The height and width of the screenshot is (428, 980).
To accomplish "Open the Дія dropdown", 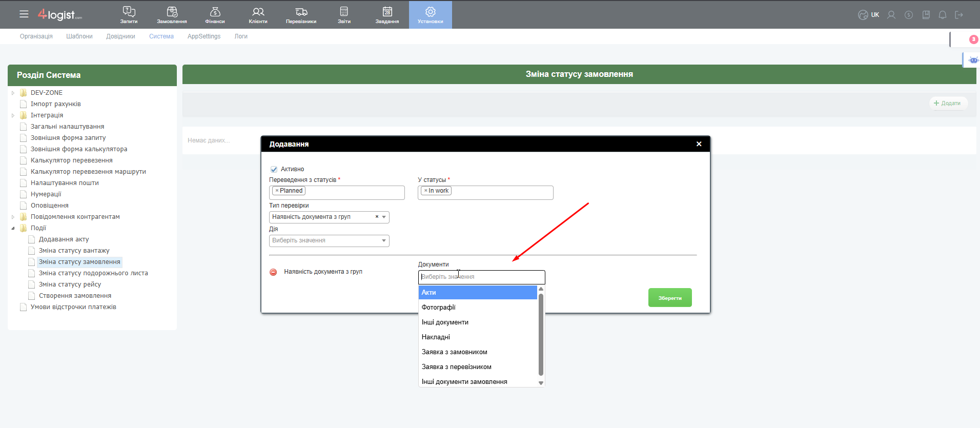I will pos(329,241).
